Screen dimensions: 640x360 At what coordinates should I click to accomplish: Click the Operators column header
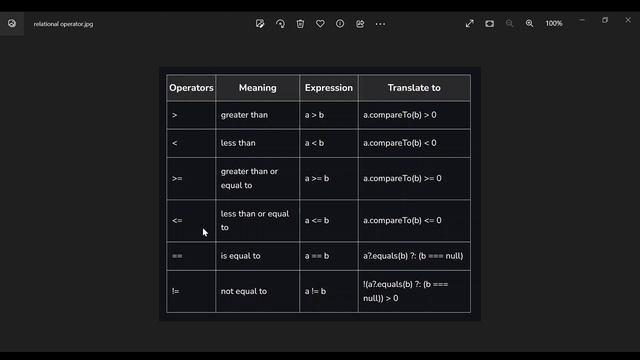tap(191, 88)
